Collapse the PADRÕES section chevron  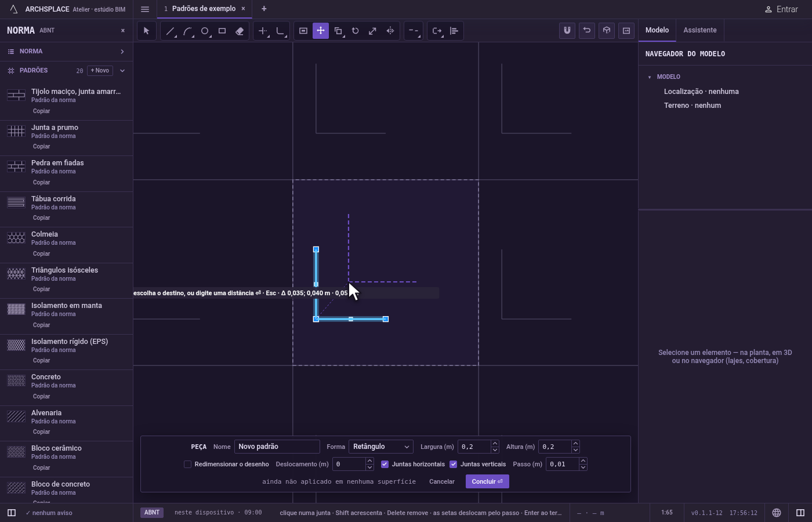122,71
